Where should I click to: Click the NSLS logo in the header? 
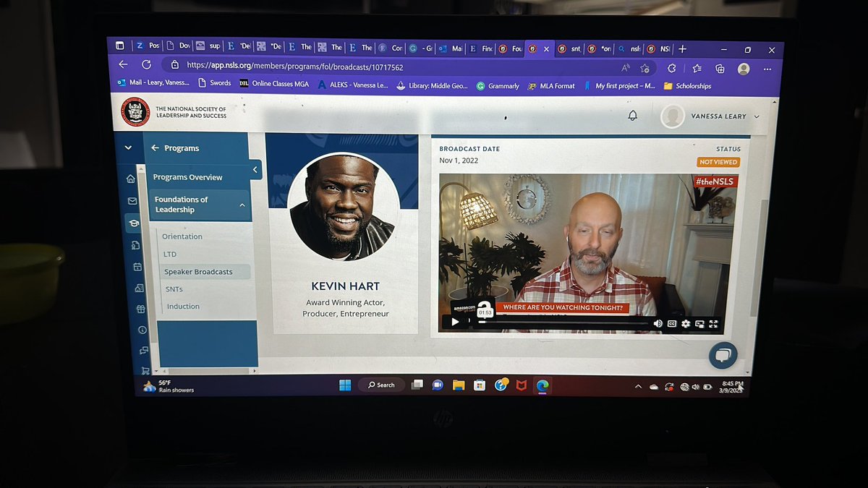point(174,112)
